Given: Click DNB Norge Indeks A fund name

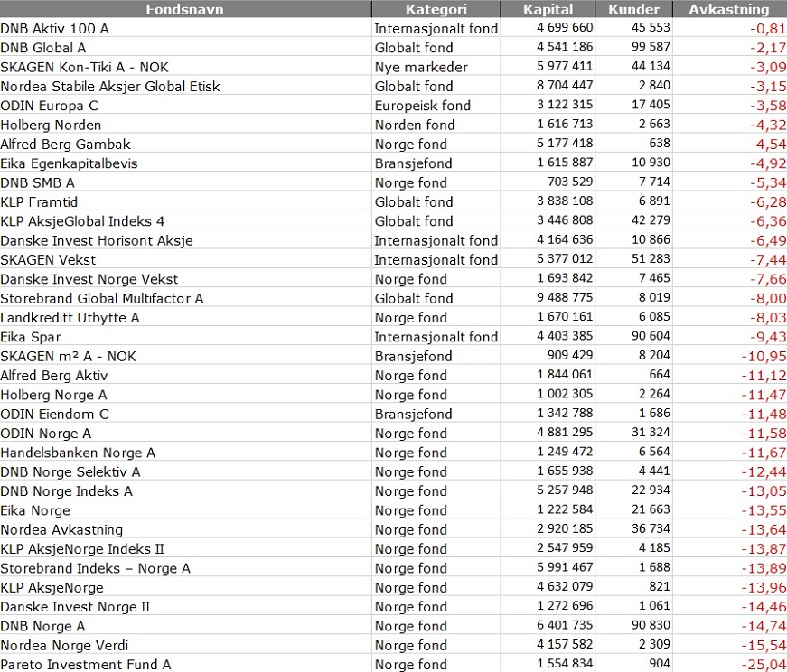Looking at the screenshot, I should click(x=66, y=491).
